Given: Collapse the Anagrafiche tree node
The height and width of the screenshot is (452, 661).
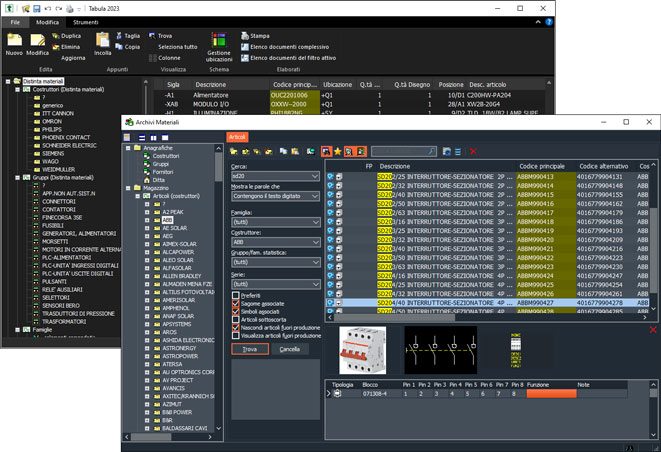Looking at the screenshot, I should coord(128,148).
